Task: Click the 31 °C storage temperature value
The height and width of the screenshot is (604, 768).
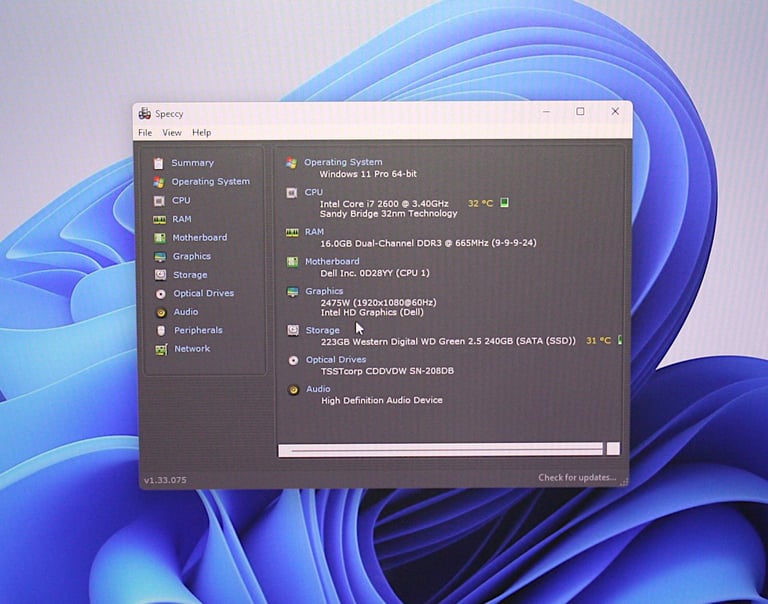Action: click(x=599, y=340)
